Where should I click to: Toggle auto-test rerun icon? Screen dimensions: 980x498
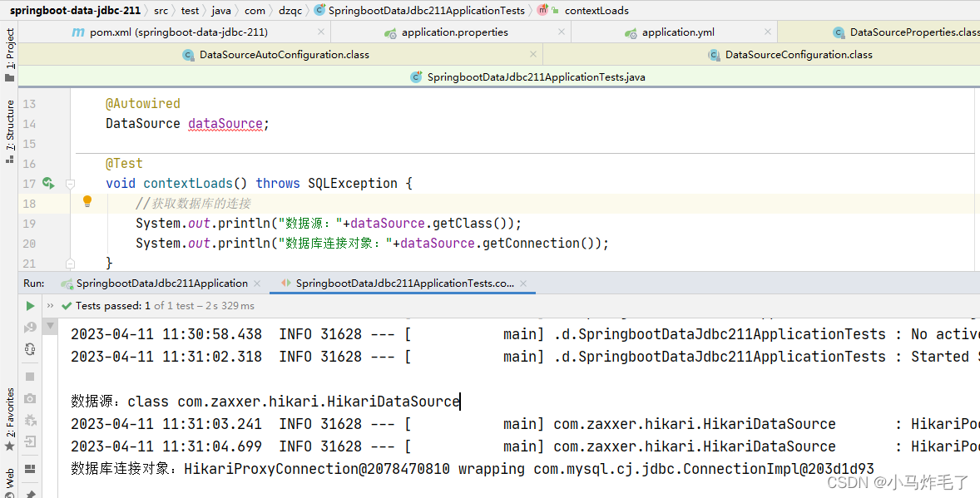click(x=30, y=349)
